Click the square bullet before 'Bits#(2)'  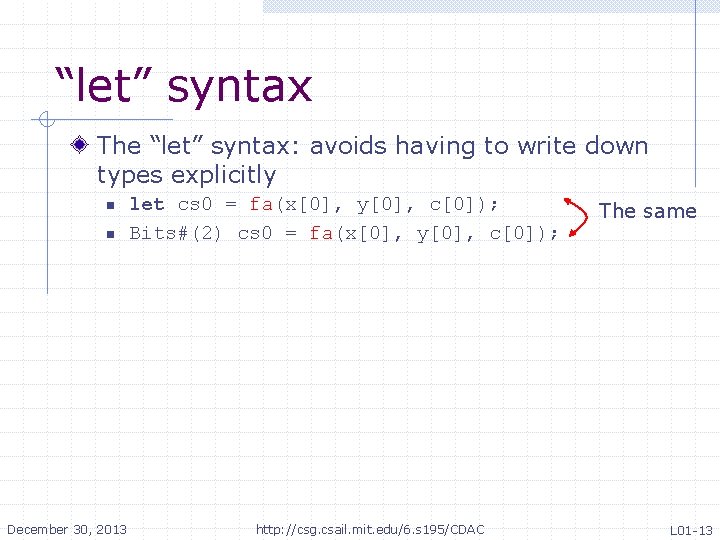110,235
